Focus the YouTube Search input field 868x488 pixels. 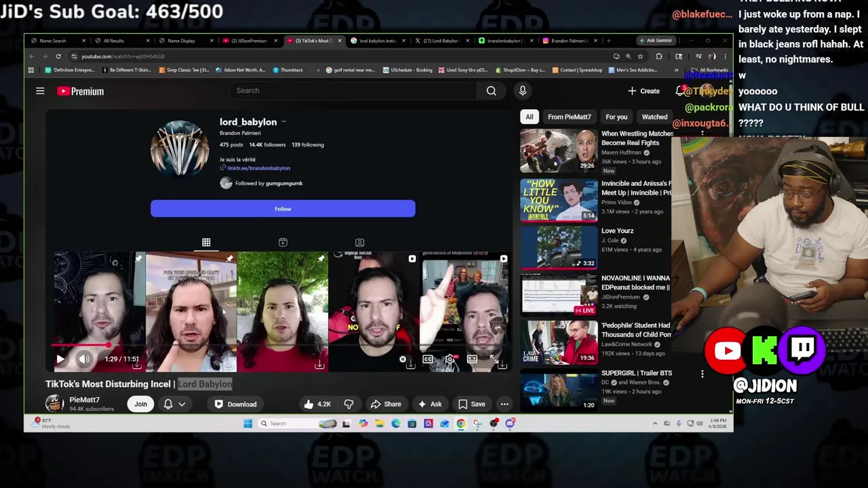[353, 91]
